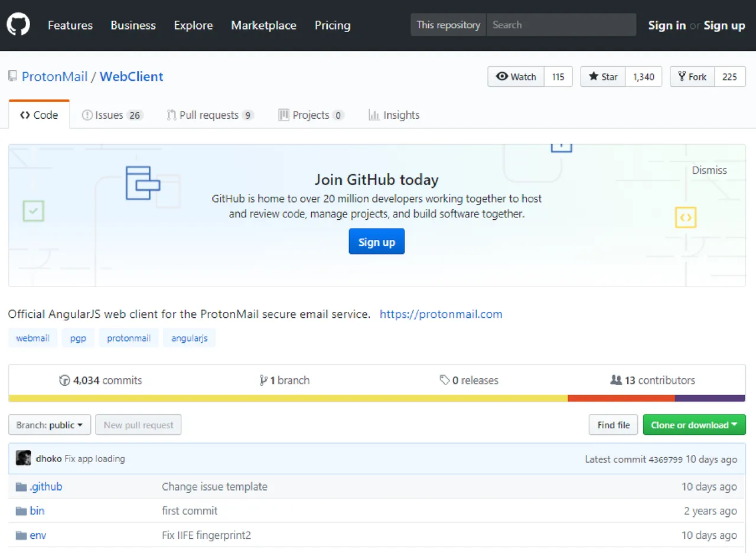
Task: Go to Marketplace in top navigation
Action: (264, 25)
